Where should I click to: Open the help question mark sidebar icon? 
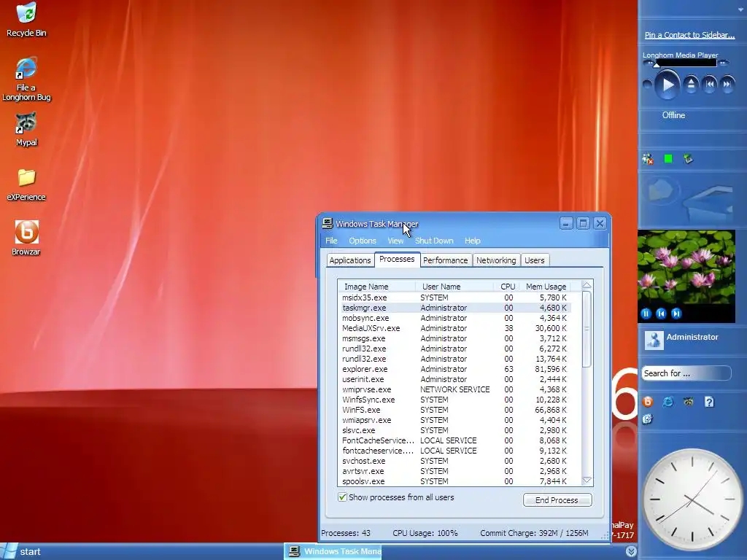click(x=709, y=402)
